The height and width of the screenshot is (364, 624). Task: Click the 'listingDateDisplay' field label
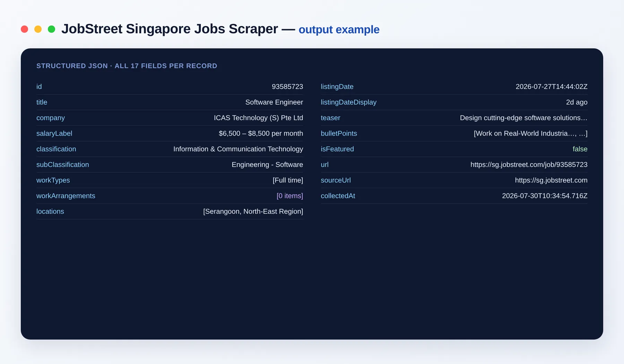[x=348, y=102]
